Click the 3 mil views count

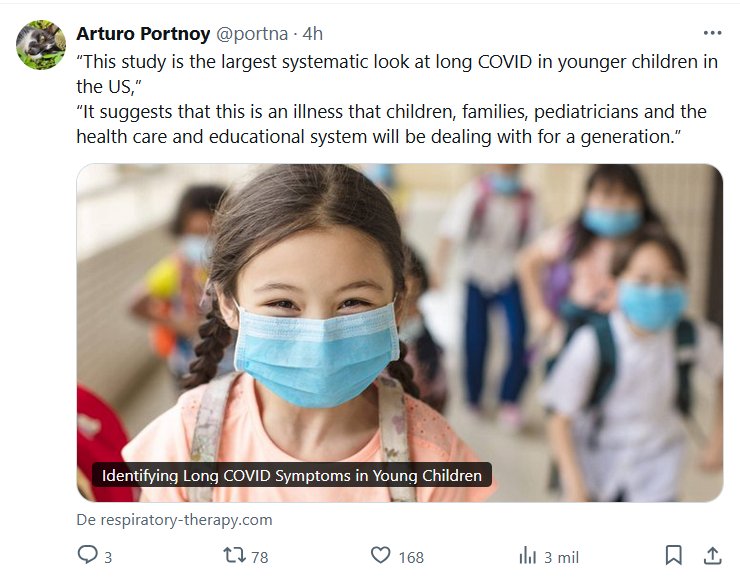[x=561, y=557]
